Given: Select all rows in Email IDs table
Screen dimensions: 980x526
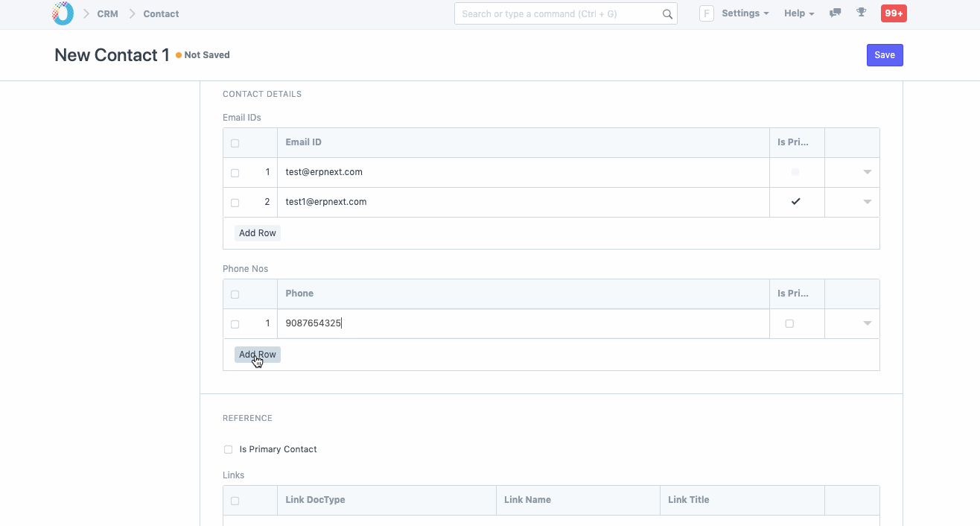Looking at the screenshot, I should click(235, 143).
